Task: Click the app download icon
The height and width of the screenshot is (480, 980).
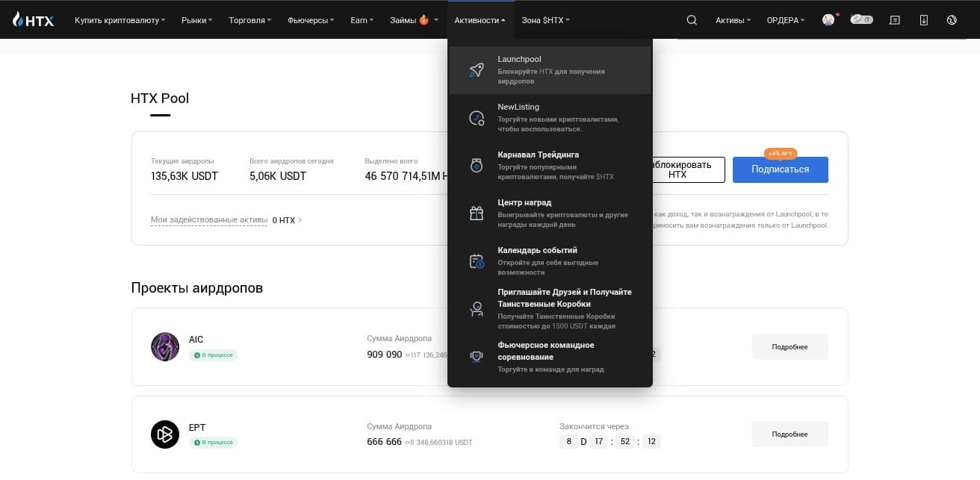Action: [924, 20]
